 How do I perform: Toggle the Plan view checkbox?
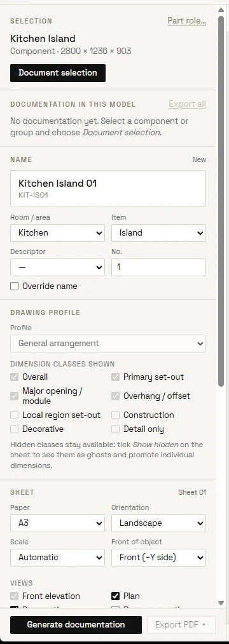point(116,596)
